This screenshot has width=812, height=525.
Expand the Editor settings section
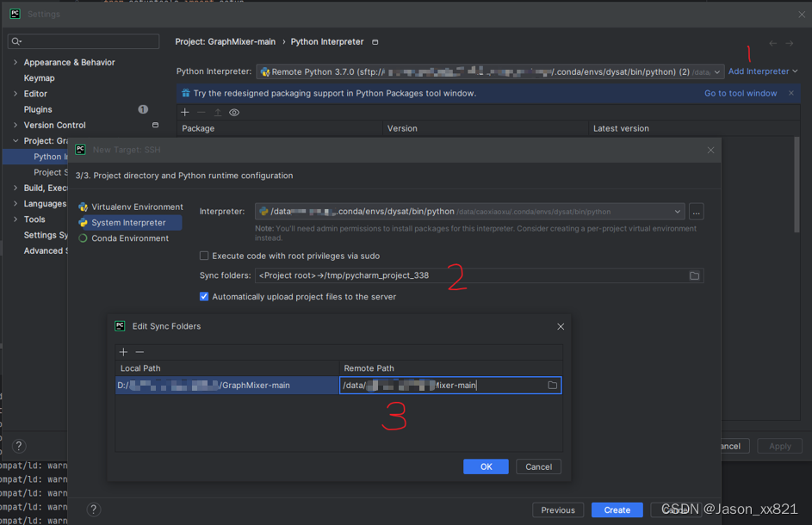[x=15, y=94]
